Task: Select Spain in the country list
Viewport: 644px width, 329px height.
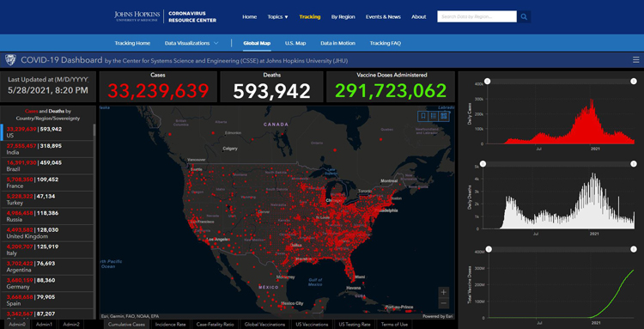Action: 47,301
